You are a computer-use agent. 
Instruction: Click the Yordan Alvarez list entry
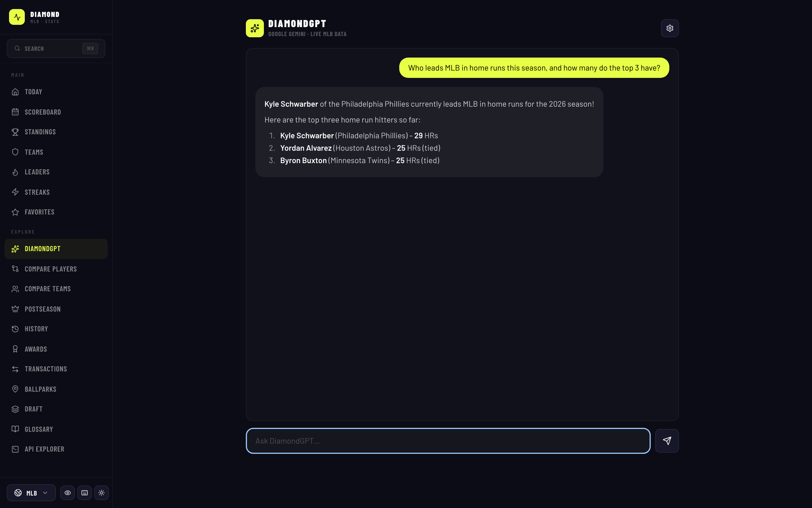pos(360,148)
